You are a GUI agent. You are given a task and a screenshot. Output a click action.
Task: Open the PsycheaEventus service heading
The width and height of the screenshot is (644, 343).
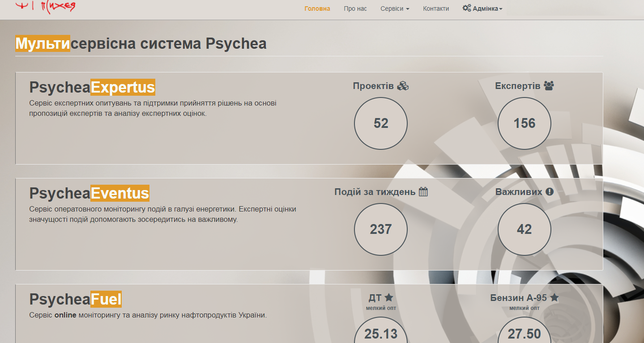coord(89,193)
